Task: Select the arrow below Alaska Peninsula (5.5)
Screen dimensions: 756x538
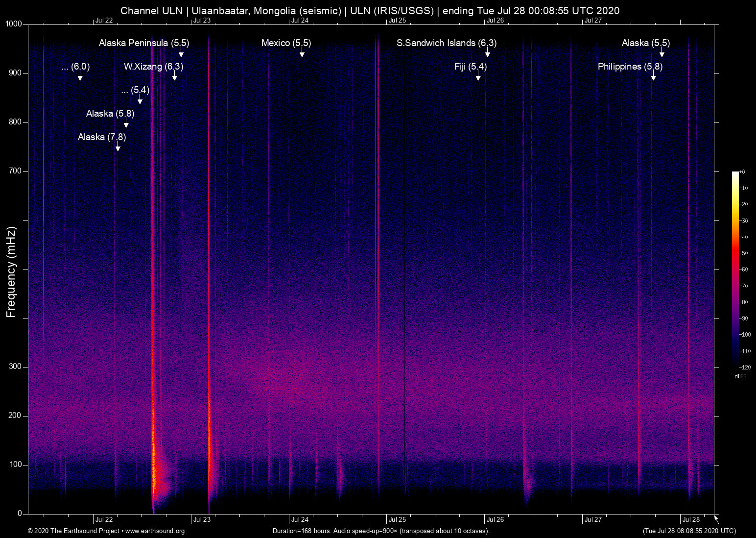Action: [x=181, y=53]
